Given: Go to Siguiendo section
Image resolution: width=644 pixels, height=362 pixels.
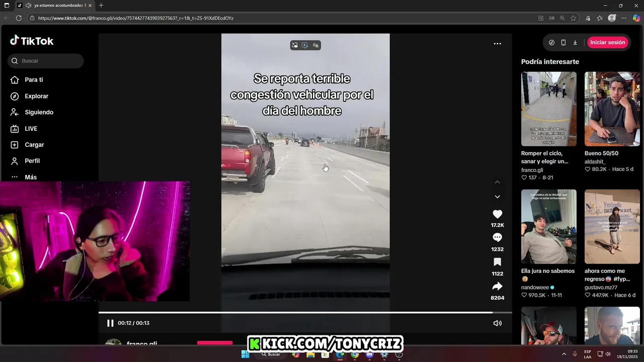Looking at the screenshot, I should pyautogui.click(x=39, y=112).
